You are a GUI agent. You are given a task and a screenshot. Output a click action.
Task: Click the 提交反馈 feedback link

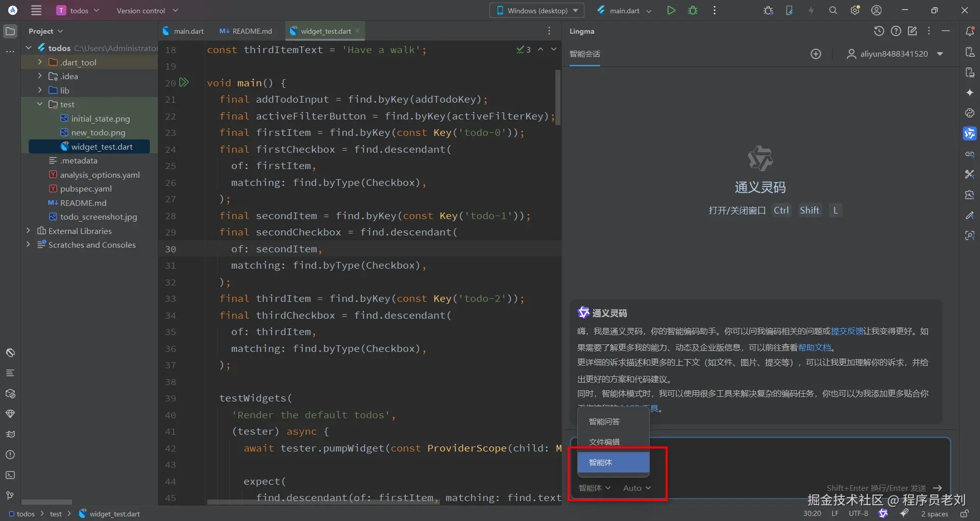point(847,331)
